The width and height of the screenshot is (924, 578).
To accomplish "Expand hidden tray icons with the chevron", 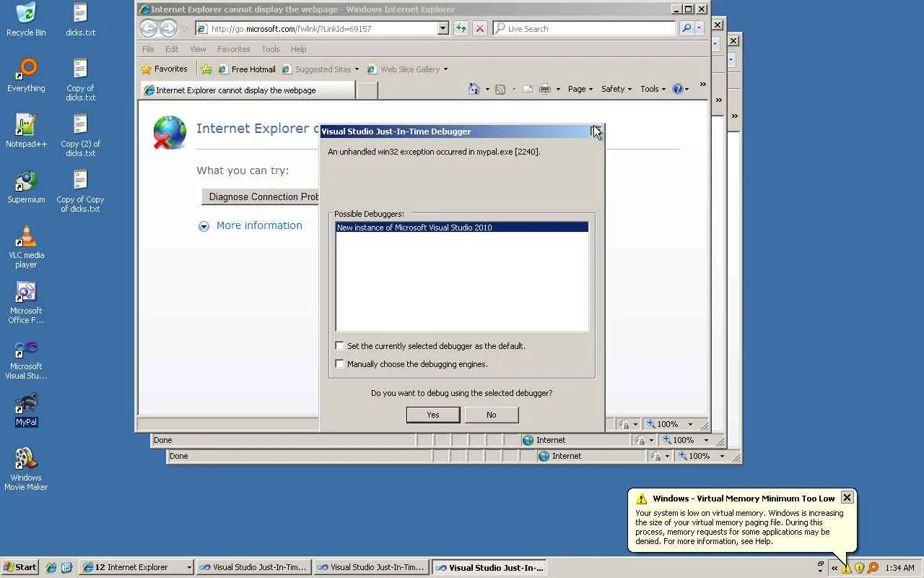I will tap(834, 568).
